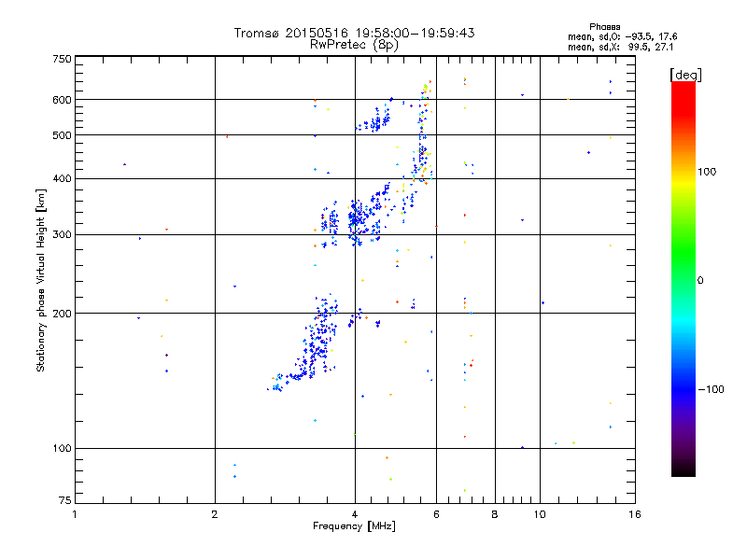Click the '[deg]' colorbar unit label
Viewport: 747px width, 560px height.
(685, 75)
